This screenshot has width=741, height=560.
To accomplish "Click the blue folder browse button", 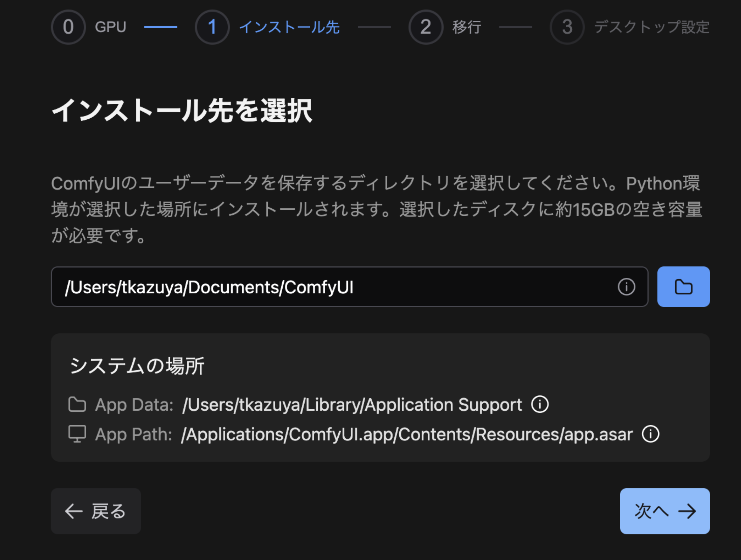I will point(683,287).
